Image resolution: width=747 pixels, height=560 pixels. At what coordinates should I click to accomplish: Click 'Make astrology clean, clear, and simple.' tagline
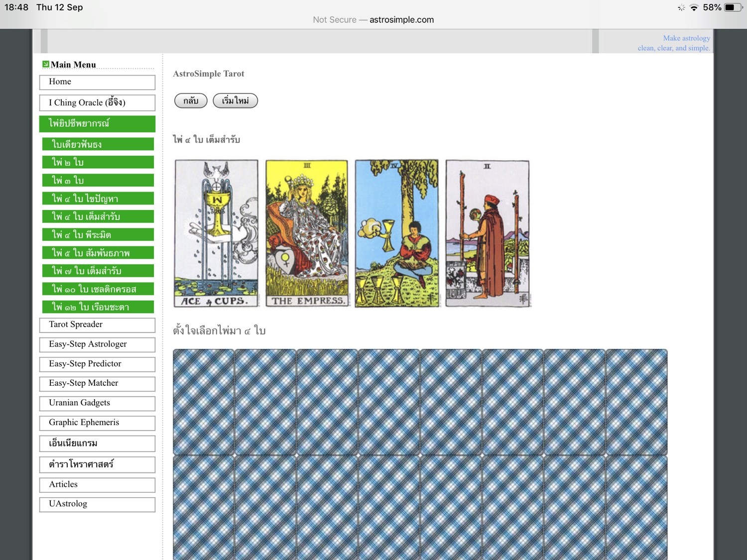(674, 43)
